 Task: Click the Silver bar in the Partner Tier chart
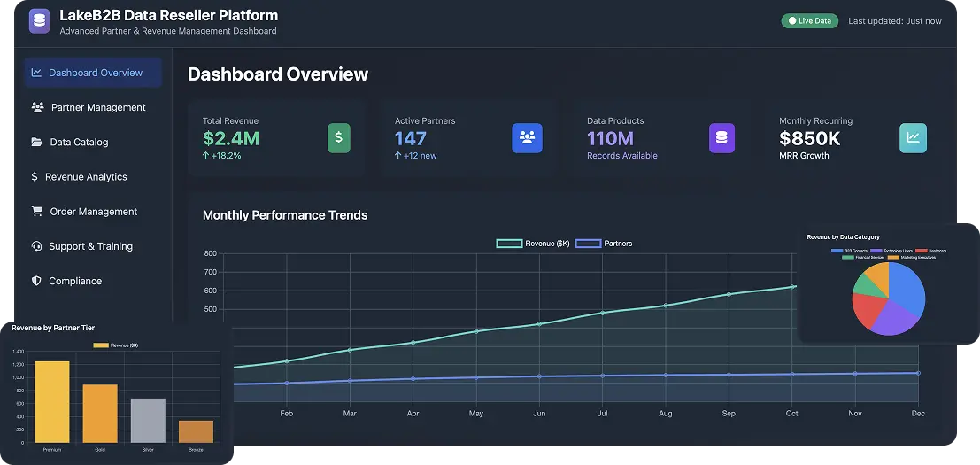tap(148, 421)
